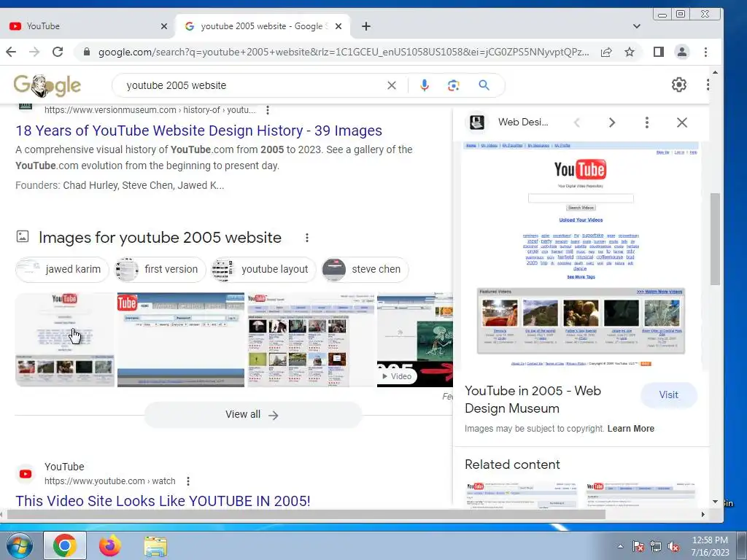The image size is (747, 560).
Task: Open video grid layout thumbnail
Action: pos(311,340)
